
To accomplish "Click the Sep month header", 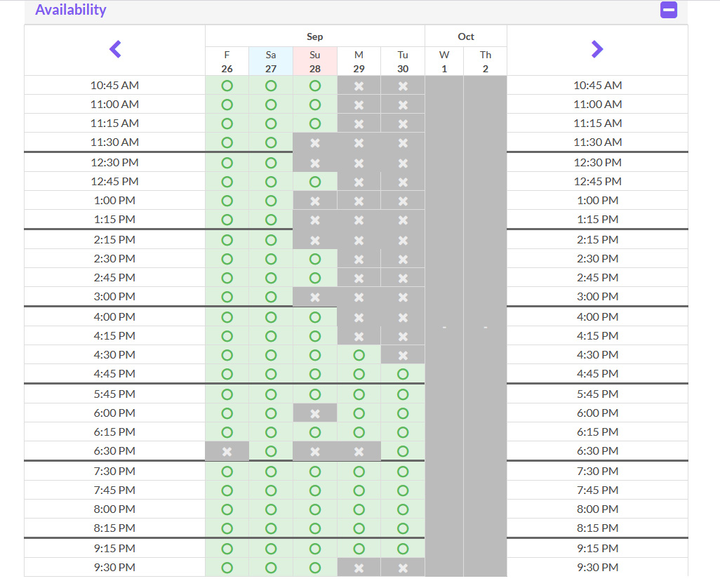I will tap(315, 36).
